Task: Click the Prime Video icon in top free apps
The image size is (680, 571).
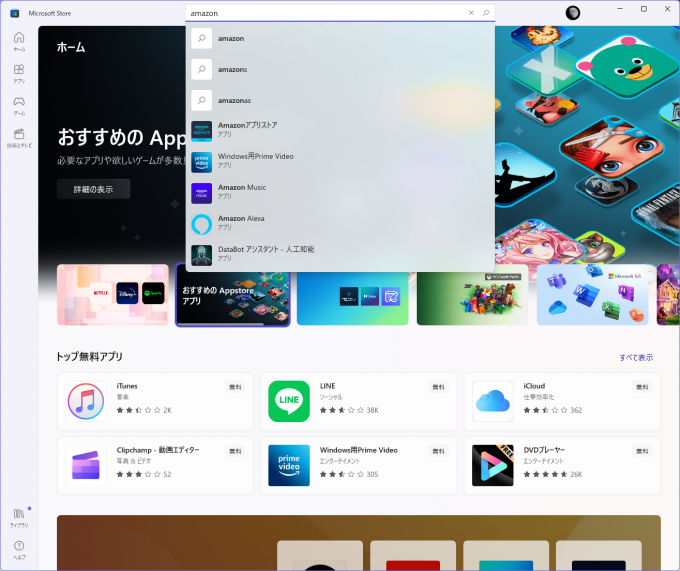Action: [x=289, y=465]
